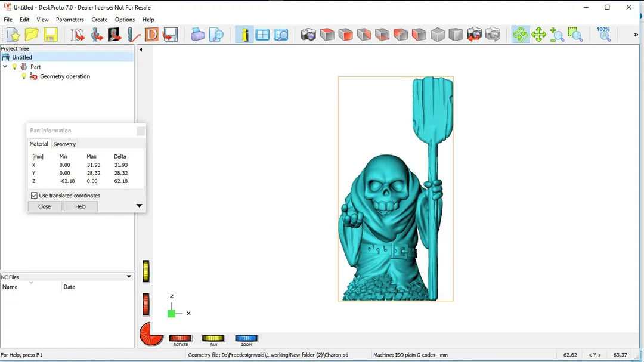Viewport: 644px width, 362px height.
Task: Open the File menu
Action: pos(8,20)
